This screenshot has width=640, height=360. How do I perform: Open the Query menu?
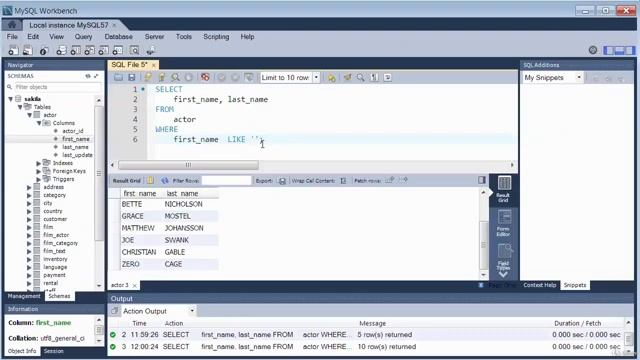pyautogui.click(x=83, y=37)
